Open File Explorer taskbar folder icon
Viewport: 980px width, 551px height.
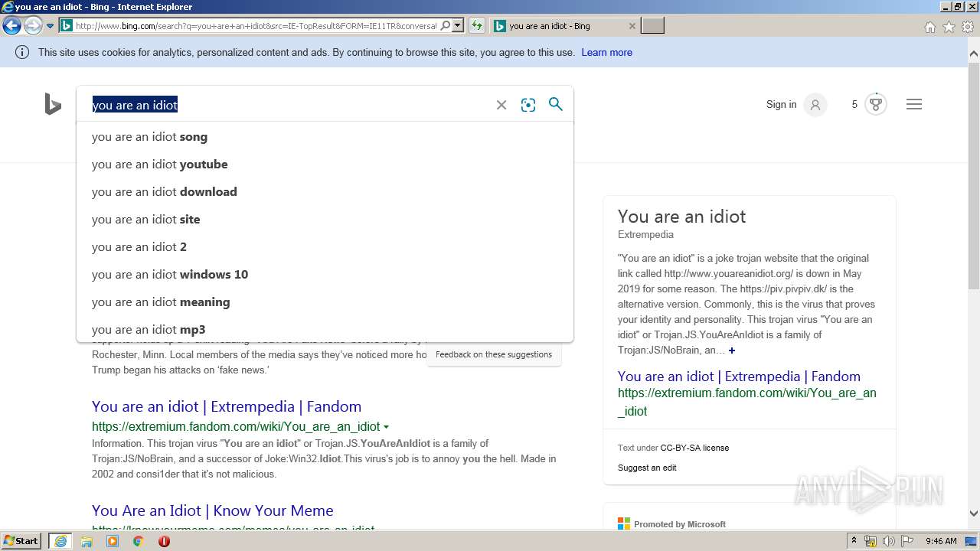coord(87,541)
